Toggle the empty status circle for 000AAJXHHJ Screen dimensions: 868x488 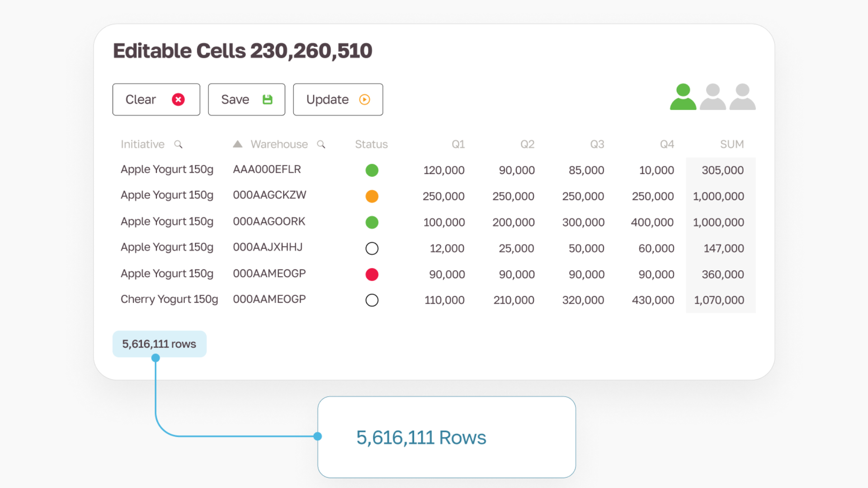tap(372, 249)
